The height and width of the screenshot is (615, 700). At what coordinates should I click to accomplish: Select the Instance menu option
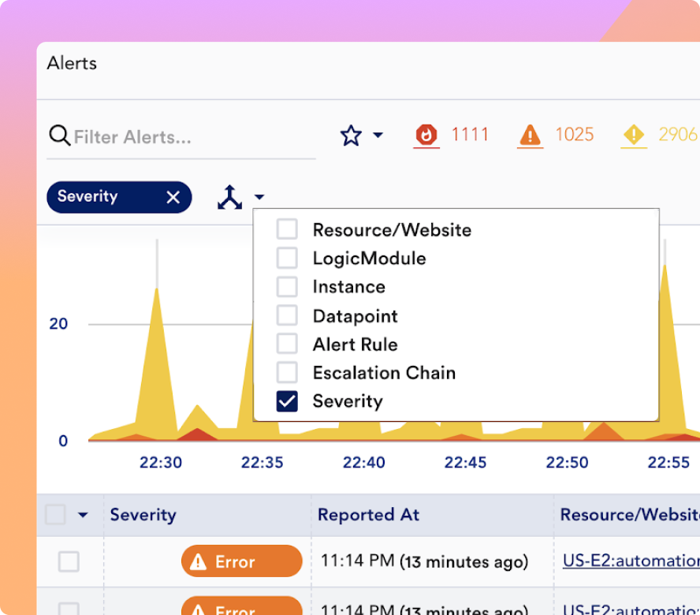(x=348, y=287)
